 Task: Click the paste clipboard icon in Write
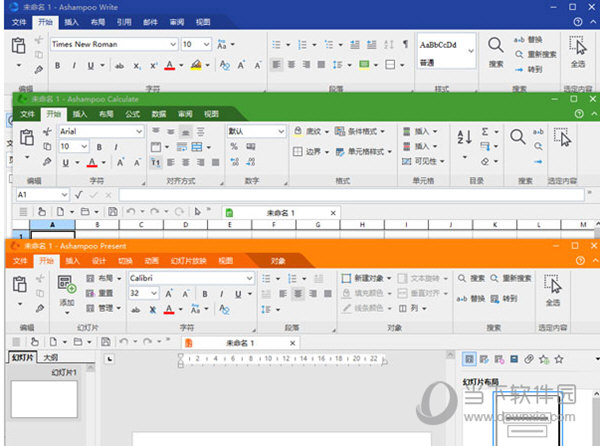click(18, 47)
